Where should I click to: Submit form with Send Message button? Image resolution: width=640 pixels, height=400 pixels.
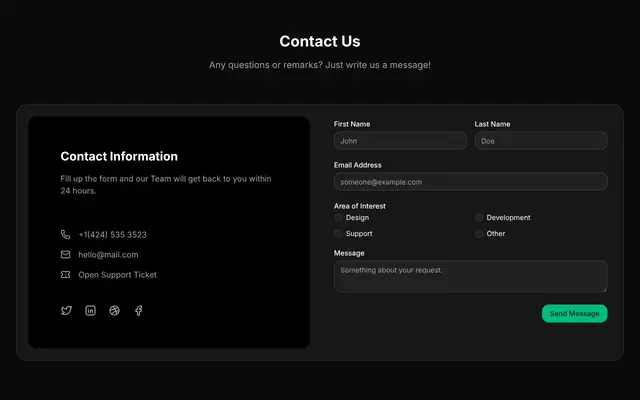click(574, 313)
